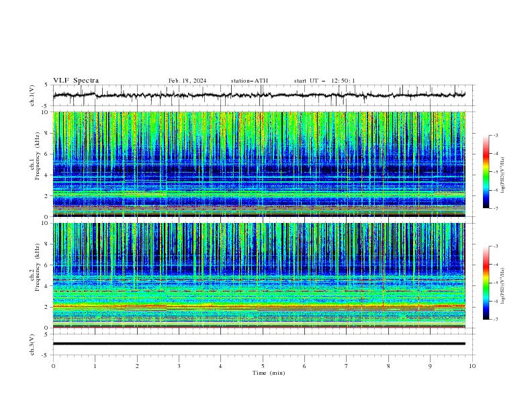Click the "4" frequency tick of ch.1 panel
The height and width of the screenshot is (411, 532).
47,175
